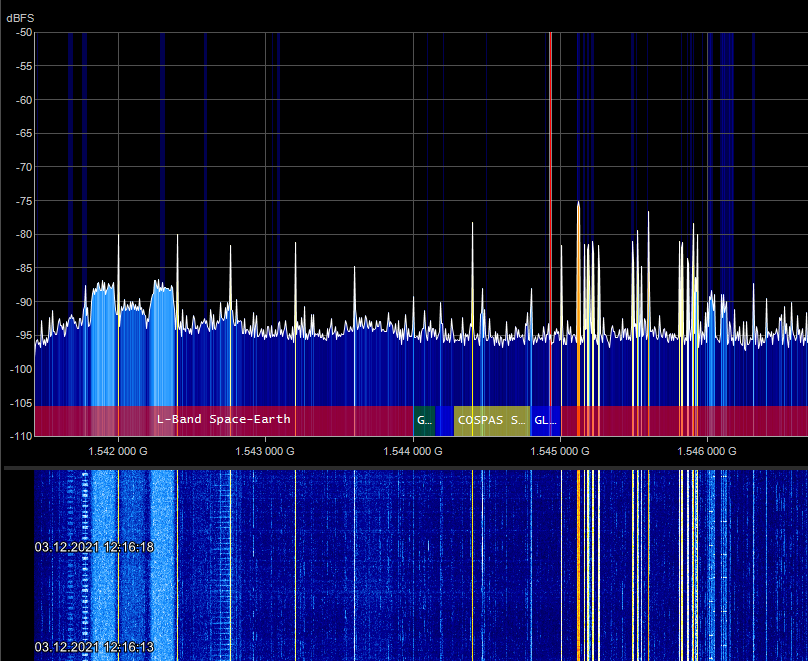Click the -90 dBFS scale value
This screenshot has height=661, width=808.
point(24,302)
